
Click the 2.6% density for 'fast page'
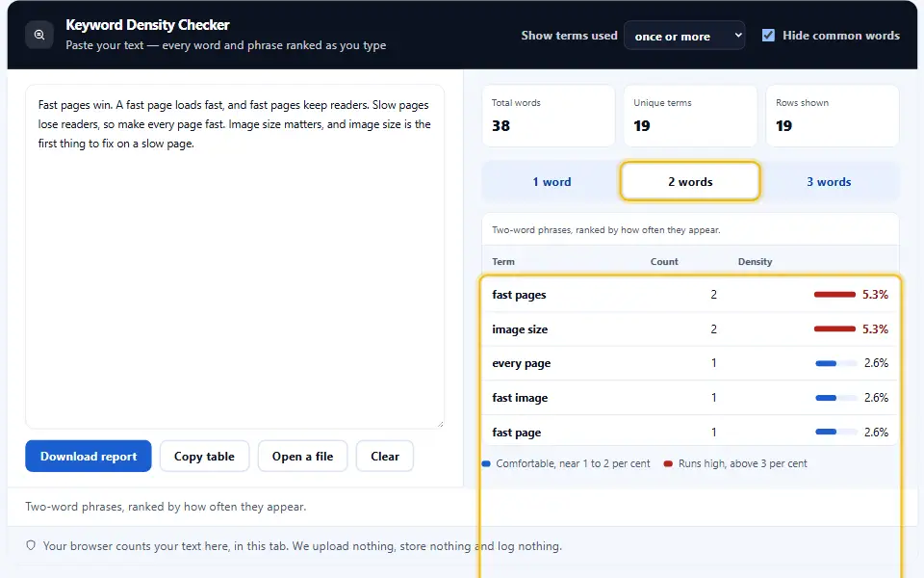coord(876,433)
